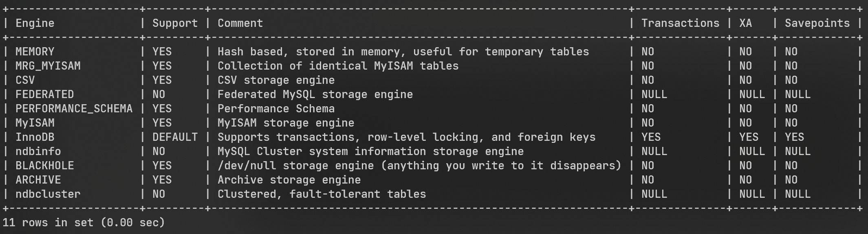The image size is (868, 234).
Task: Click the Transactions column header
Action: 680,23
